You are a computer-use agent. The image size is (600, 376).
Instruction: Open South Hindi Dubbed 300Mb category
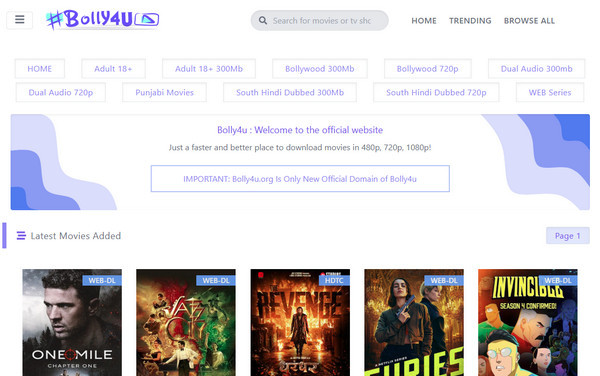[x=290, y=93]
